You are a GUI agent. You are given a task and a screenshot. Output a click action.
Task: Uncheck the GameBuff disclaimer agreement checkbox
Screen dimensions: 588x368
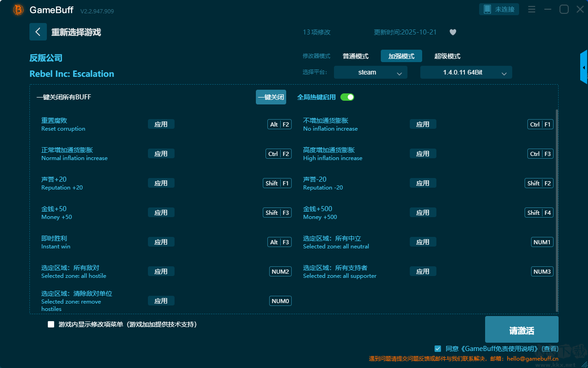coord(438,349)
